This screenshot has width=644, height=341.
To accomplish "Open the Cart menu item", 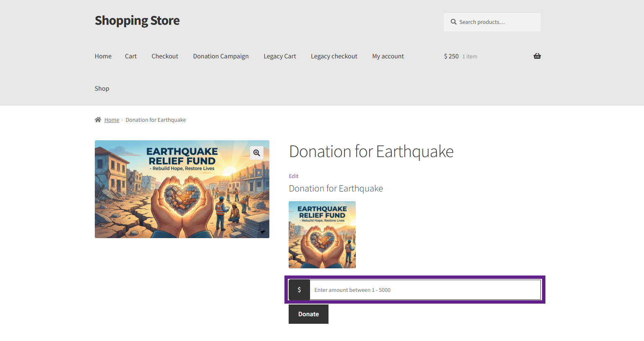I will pos(131,56).
